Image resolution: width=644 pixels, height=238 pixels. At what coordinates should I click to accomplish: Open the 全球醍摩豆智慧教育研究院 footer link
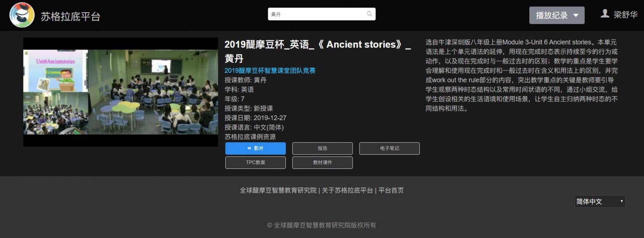(278, 190)
